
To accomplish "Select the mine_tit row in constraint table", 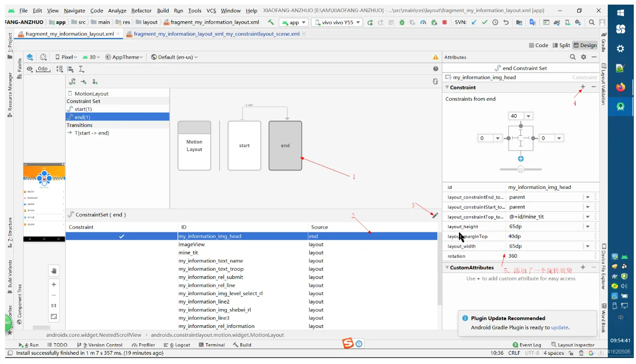I will pos(251,253).
